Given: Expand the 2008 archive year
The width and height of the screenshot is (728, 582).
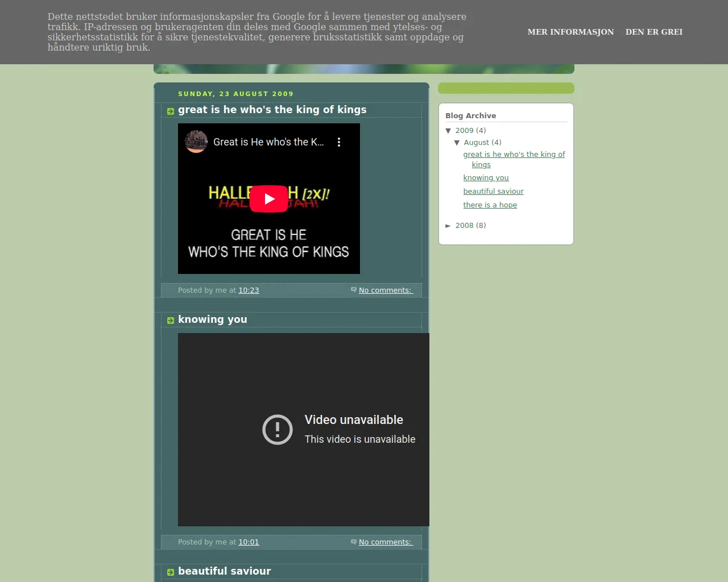Looking at the screenshot, I should pyautogui.click(x=448, y=226).
